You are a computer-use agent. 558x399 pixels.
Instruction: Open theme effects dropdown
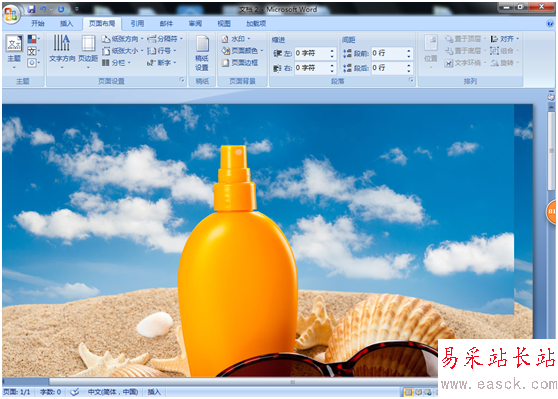pyautogui.click(x=33, y=63)
